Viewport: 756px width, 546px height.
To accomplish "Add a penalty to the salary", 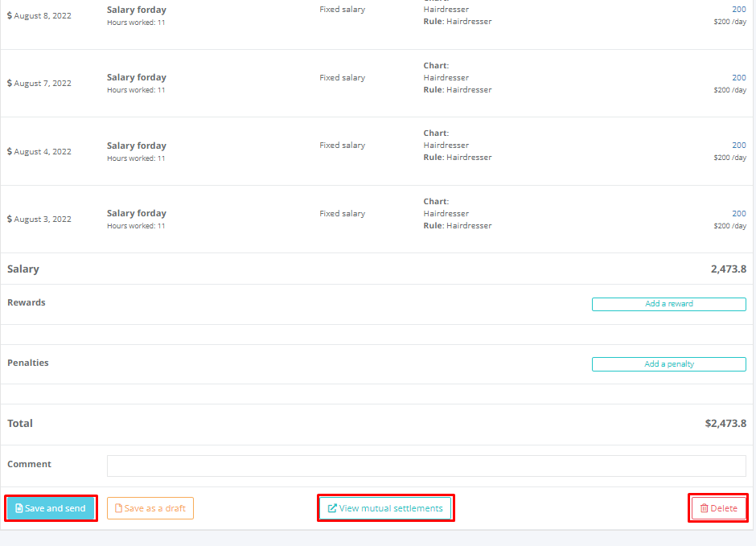I will [668, 364].
